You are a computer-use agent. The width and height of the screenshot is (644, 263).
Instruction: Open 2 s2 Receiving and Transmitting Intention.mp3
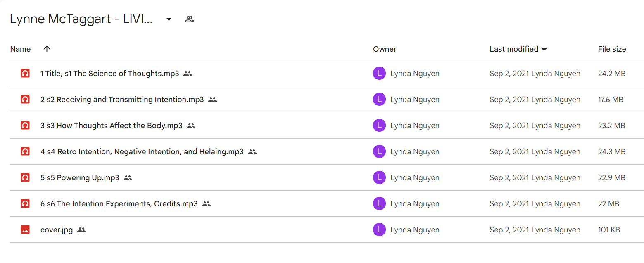tap(122, 100)
